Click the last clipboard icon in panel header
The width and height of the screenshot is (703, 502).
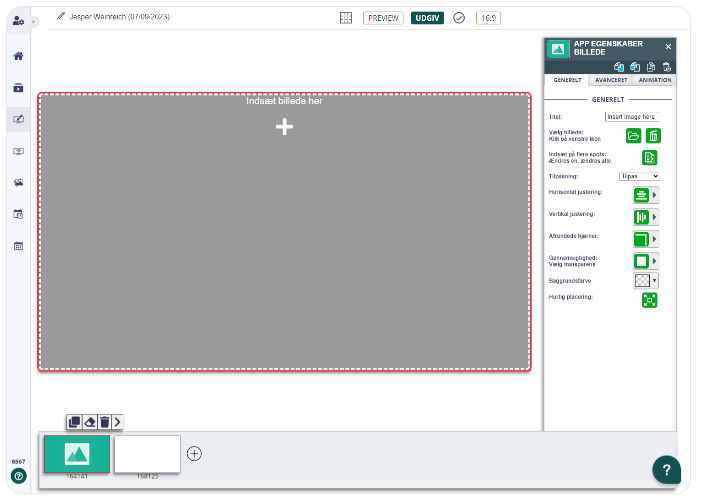(667, 67)
